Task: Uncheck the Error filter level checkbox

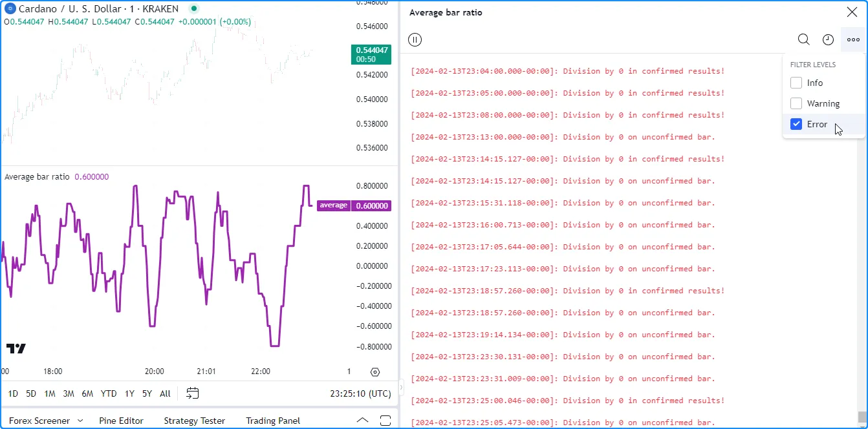Action: coord(796,124)
